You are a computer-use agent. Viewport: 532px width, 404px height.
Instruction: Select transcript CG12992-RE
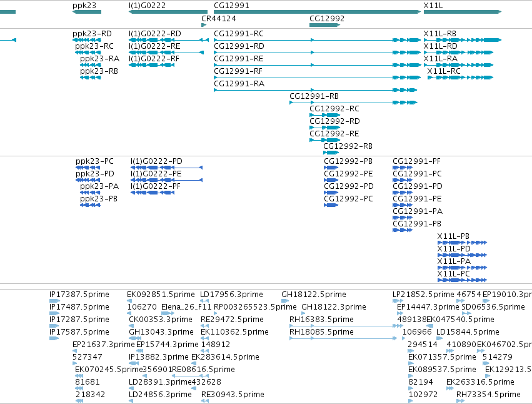(324, 141)
